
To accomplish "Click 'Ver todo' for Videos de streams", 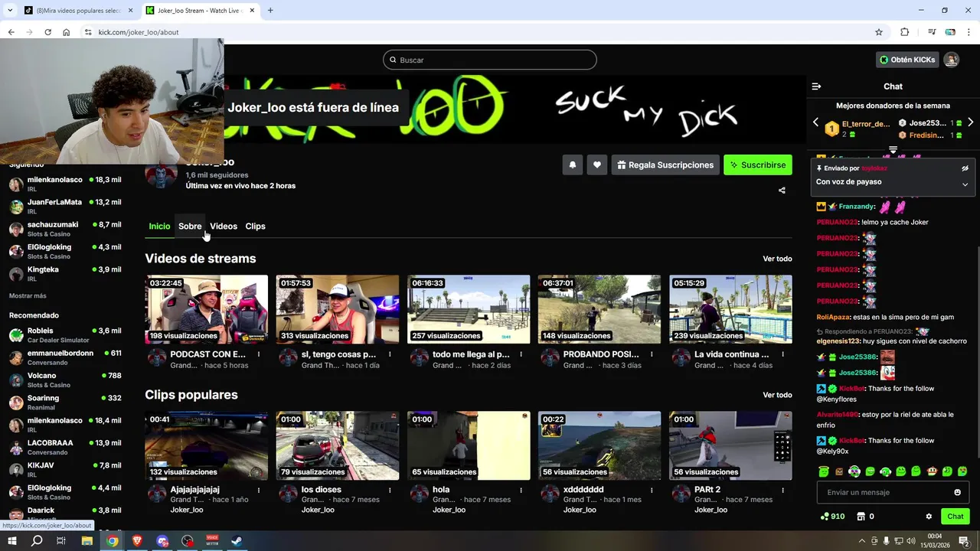I will pyautogui.click(x=777, y=259).
